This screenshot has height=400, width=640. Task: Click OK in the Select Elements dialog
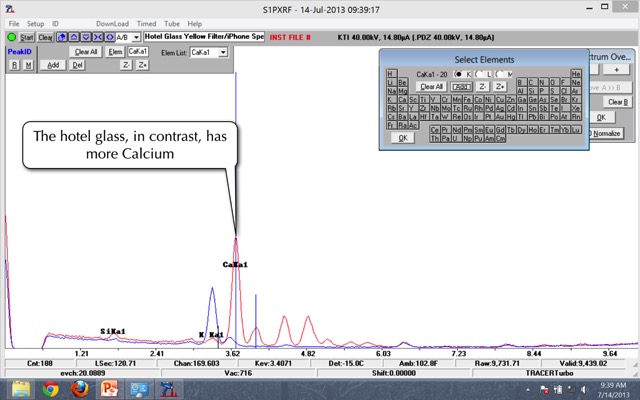coord(403,138)
